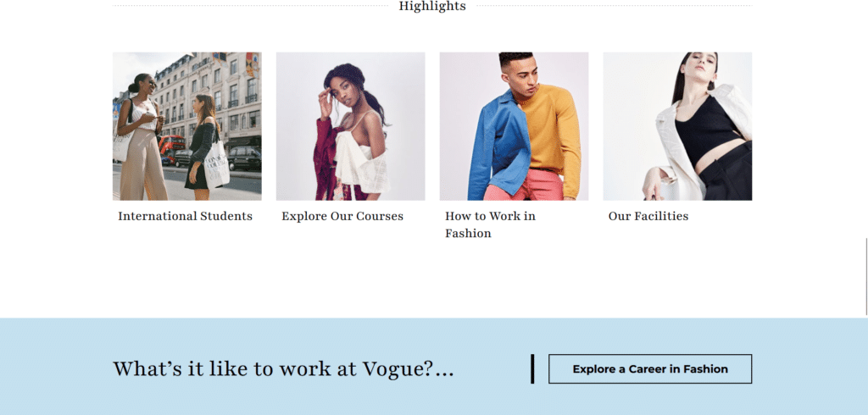Select the yellow sweater model photo
868x415 pixels.
point(514,126)
